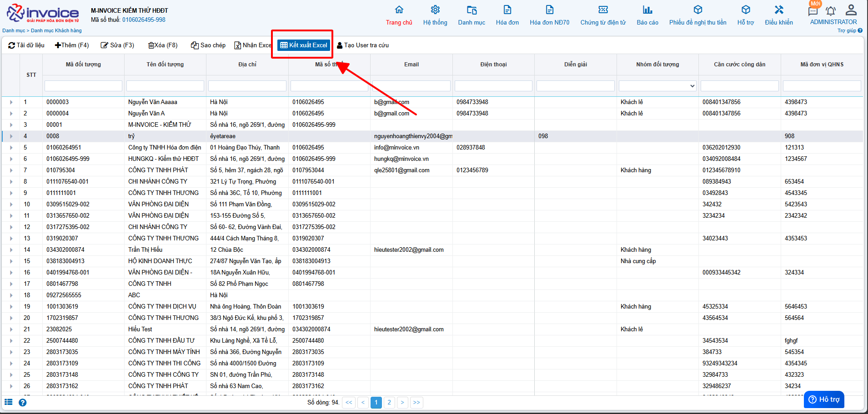Open the Nhóm đối tượng filter dropdown
The width and height of the screenshot is (868, 414).
(657, 86)
